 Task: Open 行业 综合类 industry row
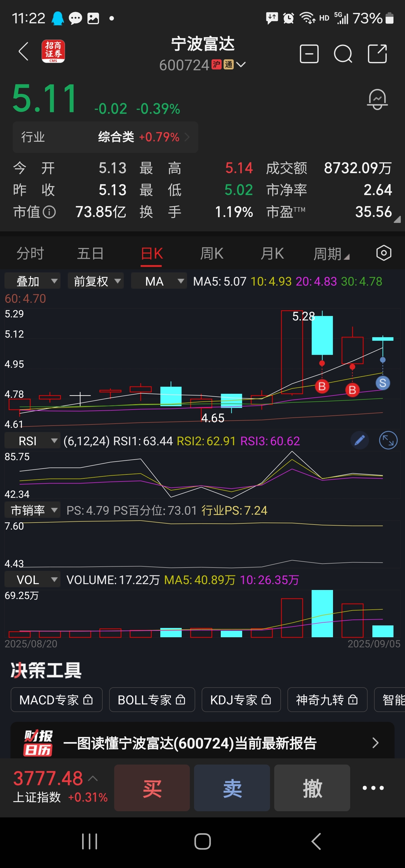(105, 137)
